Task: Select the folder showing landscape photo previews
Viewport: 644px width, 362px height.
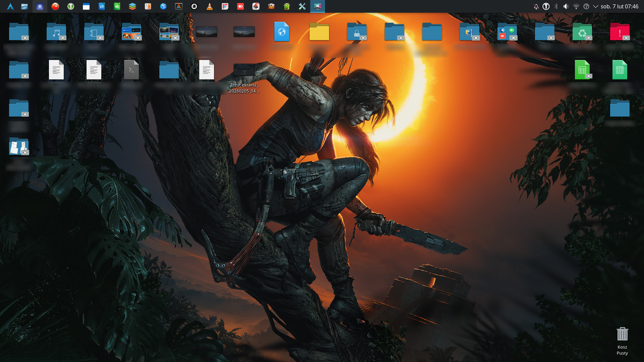Action: point(169,32)
